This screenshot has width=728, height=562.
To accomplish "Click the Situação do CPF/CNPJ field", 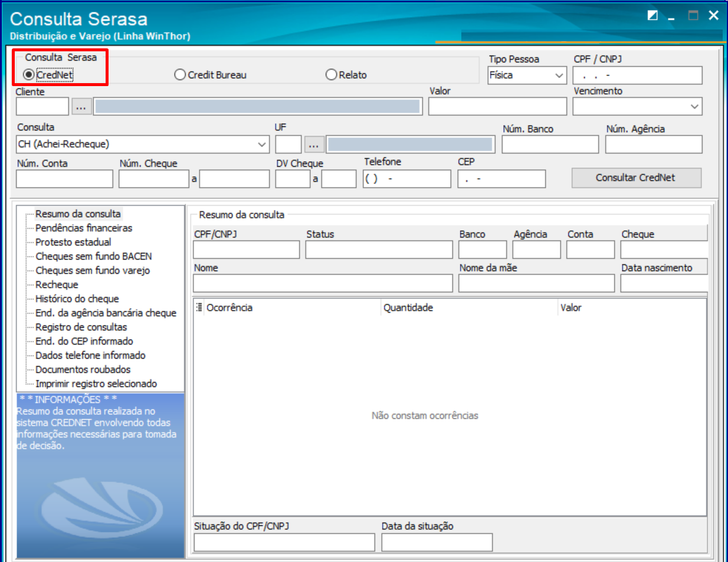I will (x=284, y=543).
